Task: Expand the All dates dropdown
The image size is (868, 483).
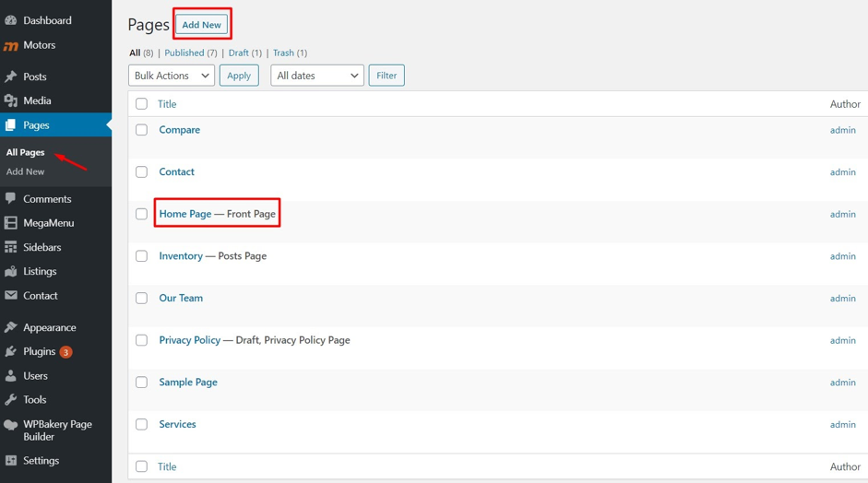Action: [x=316, y=76]
